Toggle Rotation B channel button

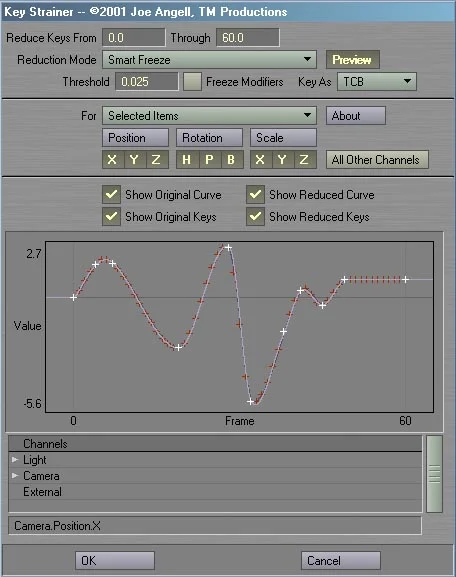tap(232, 160)
